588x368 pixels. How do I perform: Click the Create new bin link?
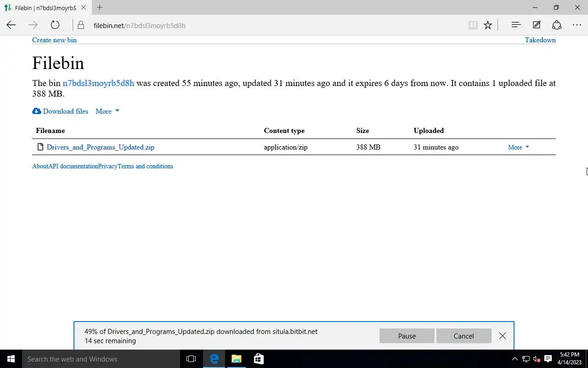pos(54,40)
